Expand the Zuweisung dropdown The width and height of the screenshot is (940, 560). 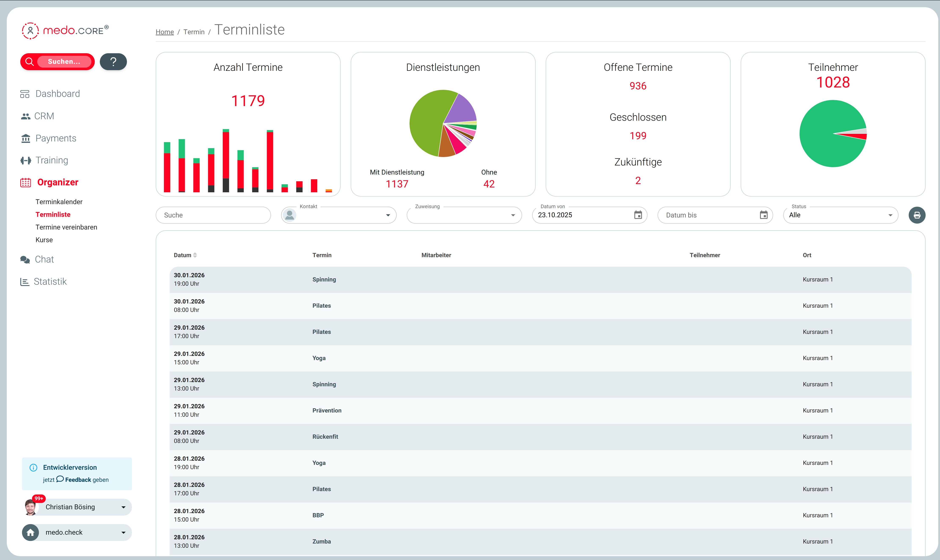(x=513, y=215)
